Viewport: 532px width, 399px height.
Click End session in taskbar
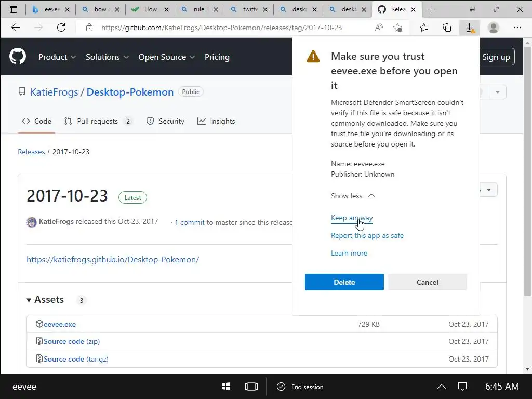click(300, 387)
